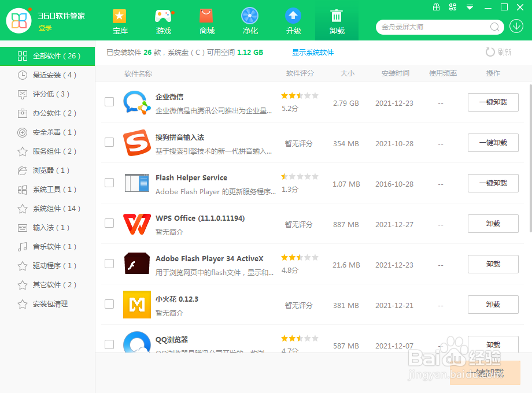Open the title bar skin icon

pos(453,7)
